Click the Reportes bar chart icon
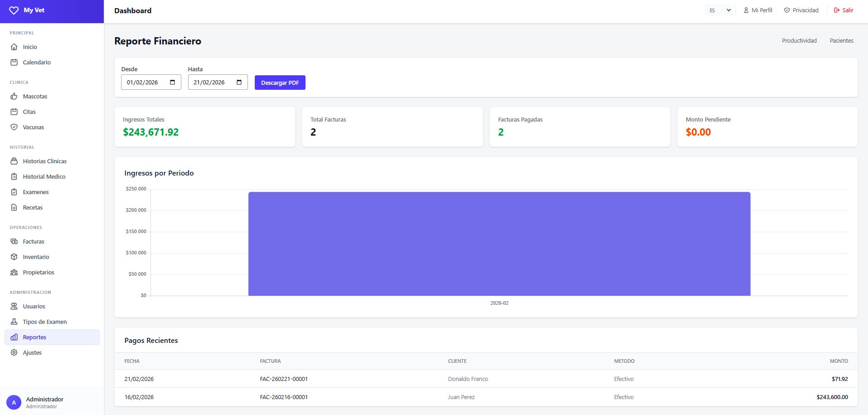 [x=14, y=337]
